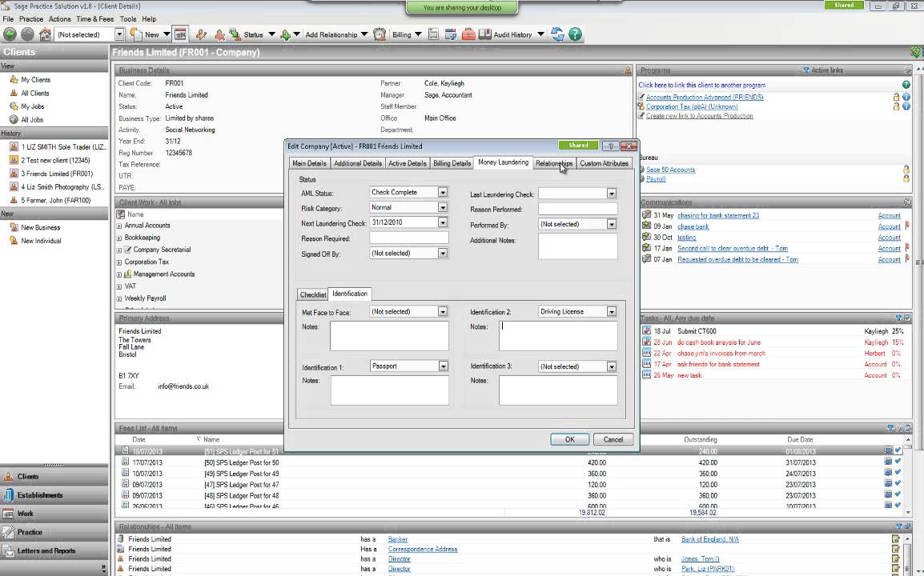Click filter icon in Fees List header

890,428
